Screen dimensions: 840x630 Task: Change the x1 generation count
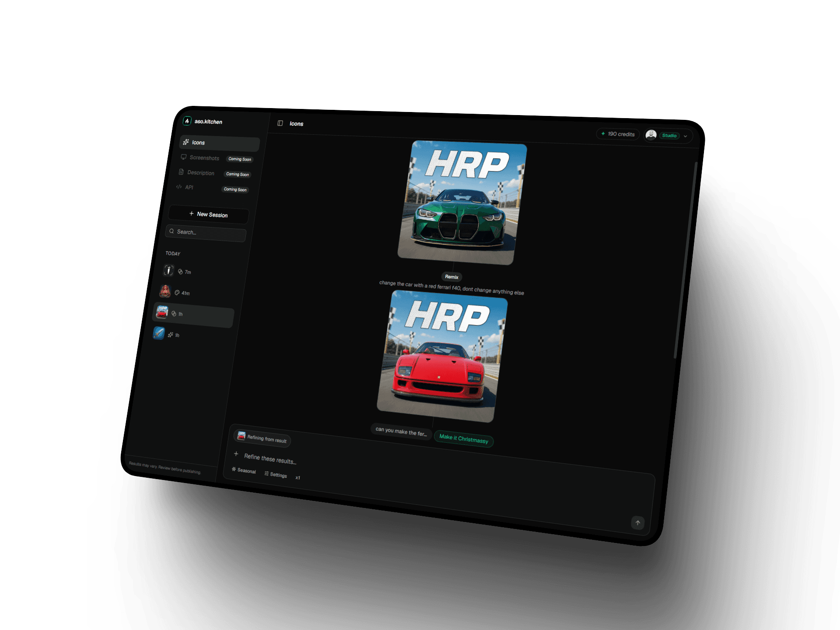pyautogui.click(x=298, y=478)
